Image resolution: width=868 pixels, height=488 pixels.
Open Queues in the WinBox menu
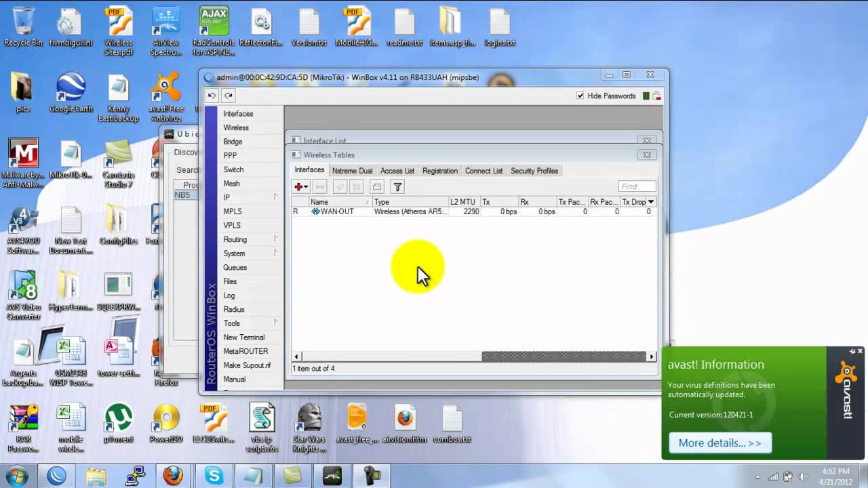(x=235, y=267)
